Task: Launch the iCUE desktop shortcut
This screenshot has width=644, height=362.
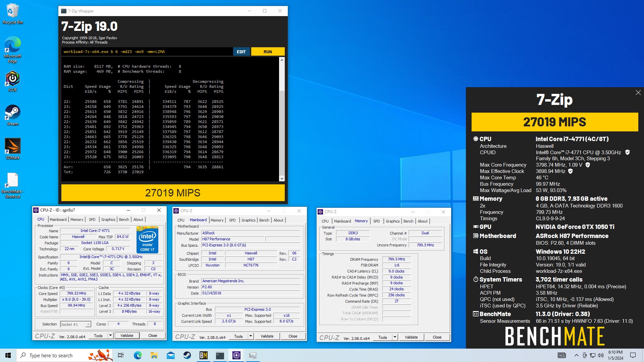Action: coord(13,81)
